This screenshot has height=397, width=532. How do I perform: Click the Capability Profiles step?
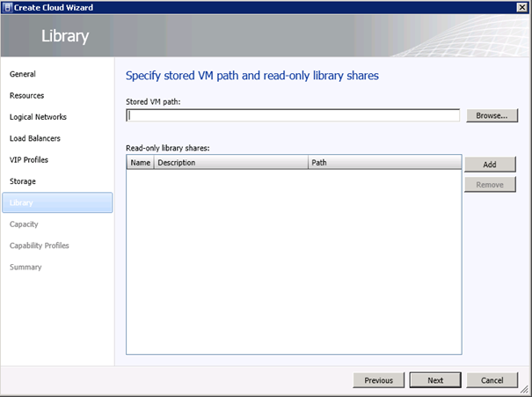click(x=40, y=246)
